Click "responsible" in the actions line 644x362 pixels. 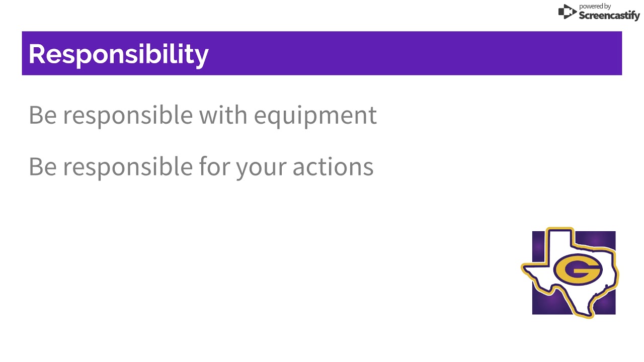pyautogui.click(x=127, y=167)
